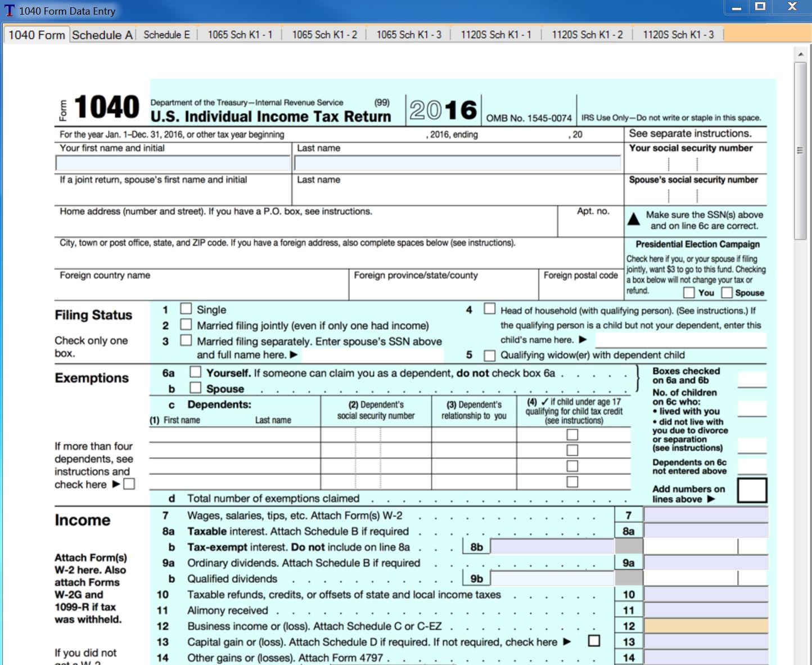Click the qualifying child's name field
Screen dimensions: 812x665
681,340
